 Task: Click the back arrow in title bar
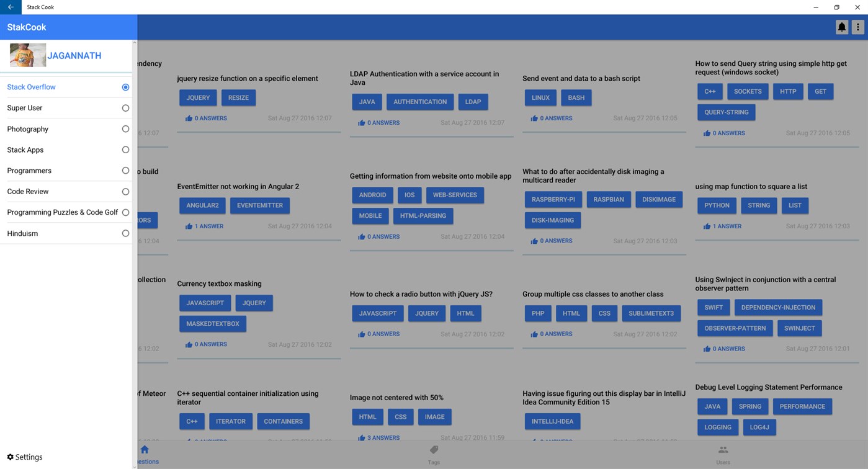[x=11, y=7]
